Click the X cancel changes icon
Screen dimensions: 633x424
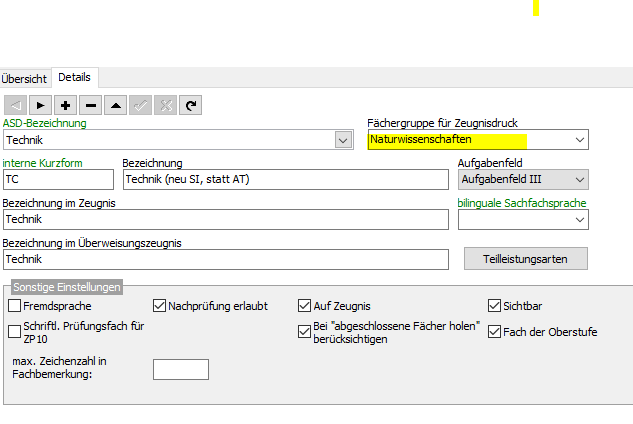click(166, 104)
